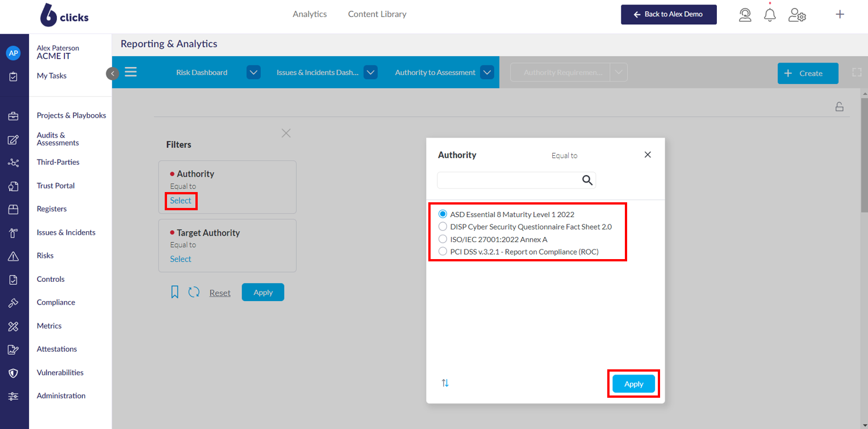Expand the Issues & Incidents Dashboard chevron
868x429 pixels.
[x=370, y=72]
